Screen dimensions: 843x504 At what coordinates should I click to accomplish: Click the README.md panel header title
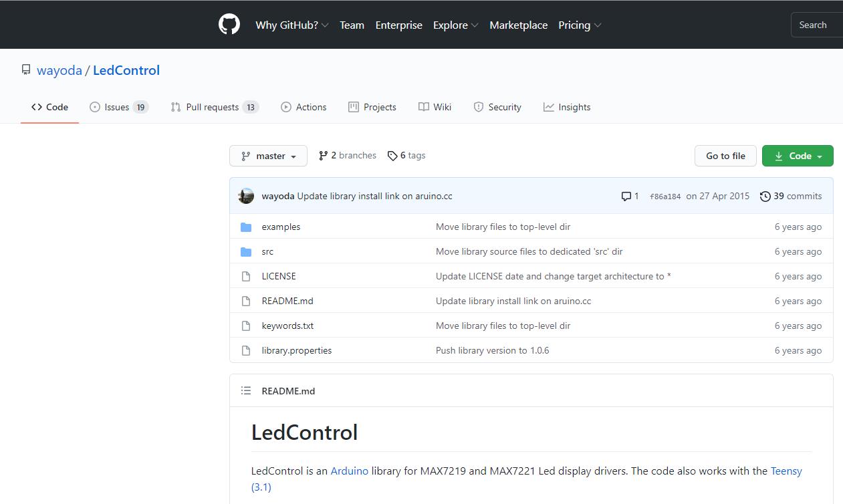point(288,391)
